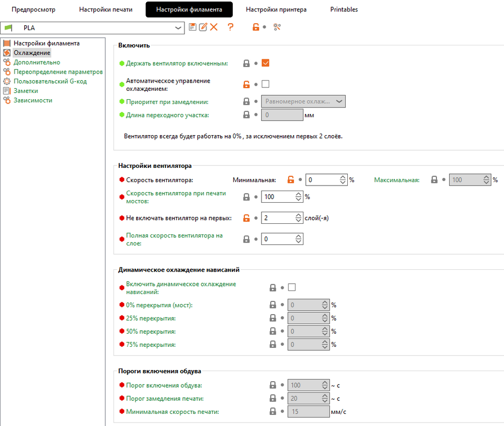Enable 'Автоматическое управление охлаждением' checkbox

tap(266, 85)
